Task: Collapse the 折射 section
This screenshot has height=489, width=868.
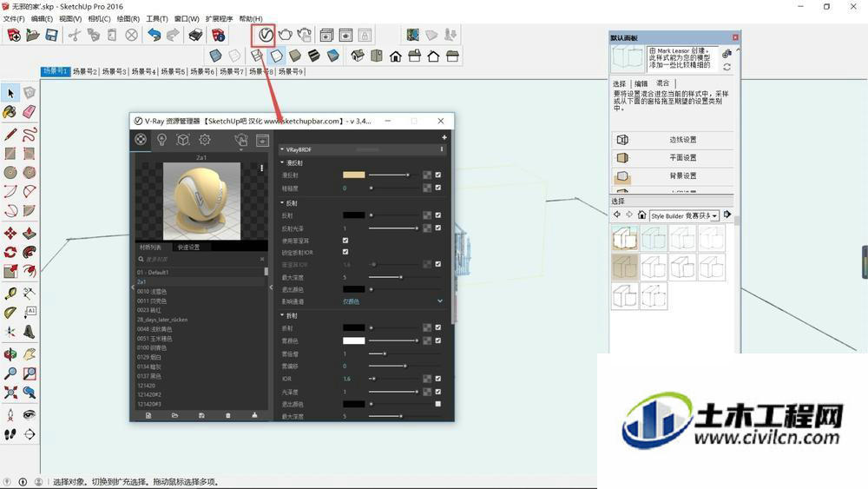Action: (x=282, y=315)
